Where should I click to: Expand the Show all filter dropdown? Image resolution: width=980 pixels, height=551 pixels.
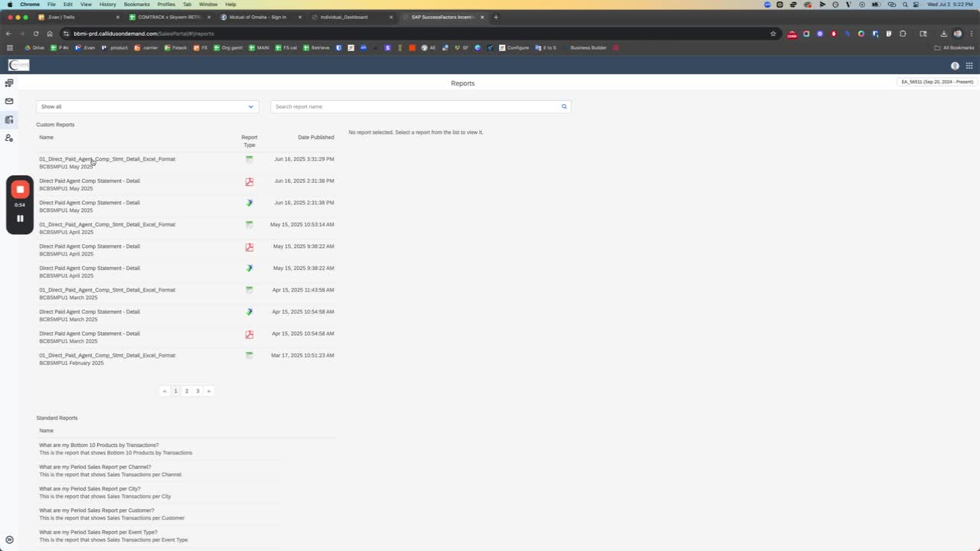tap(147, 106)
